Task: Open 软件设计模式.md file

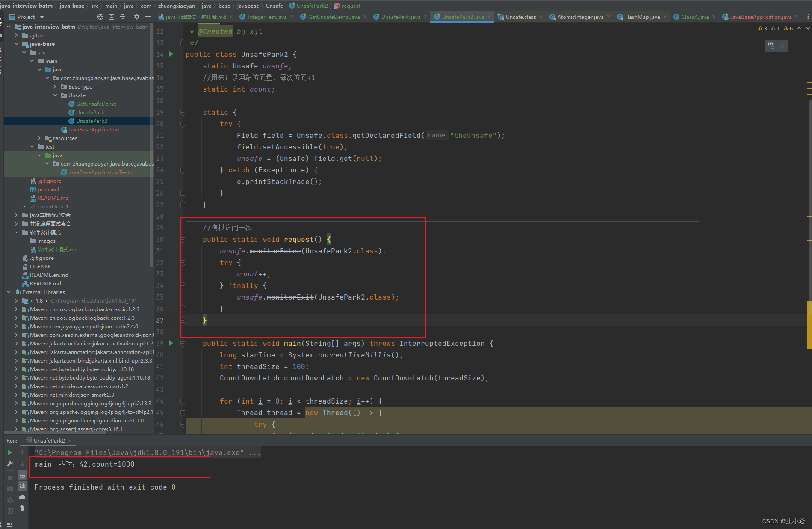Action: pyautogui.click(x=57, y=250)
